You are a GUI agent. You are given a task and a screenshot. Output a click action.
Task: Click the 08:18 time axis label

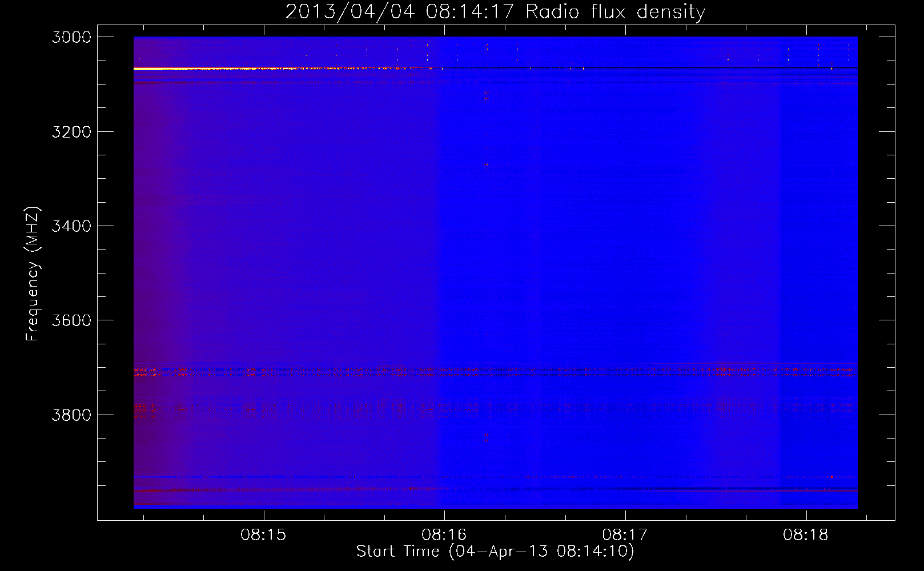806,535
